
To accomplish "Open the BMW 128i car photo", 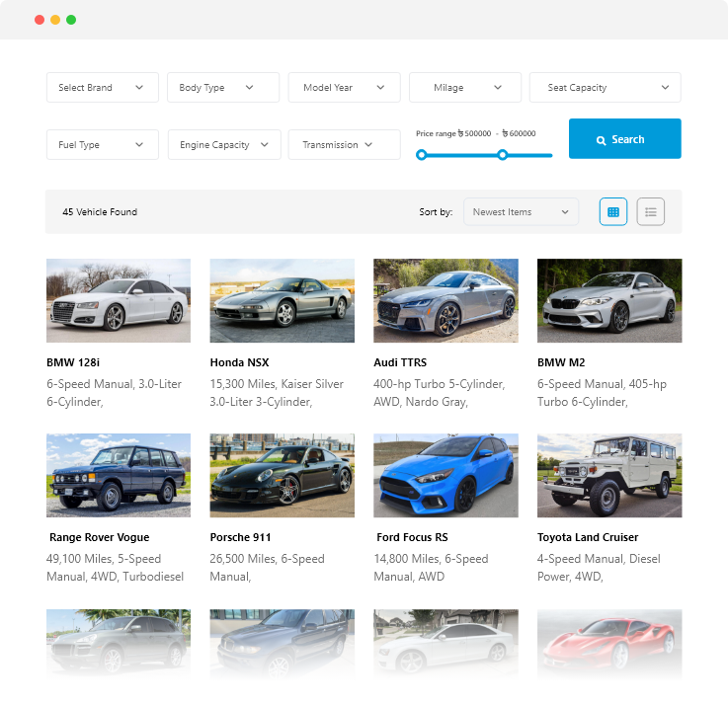I will pos(119,300).
